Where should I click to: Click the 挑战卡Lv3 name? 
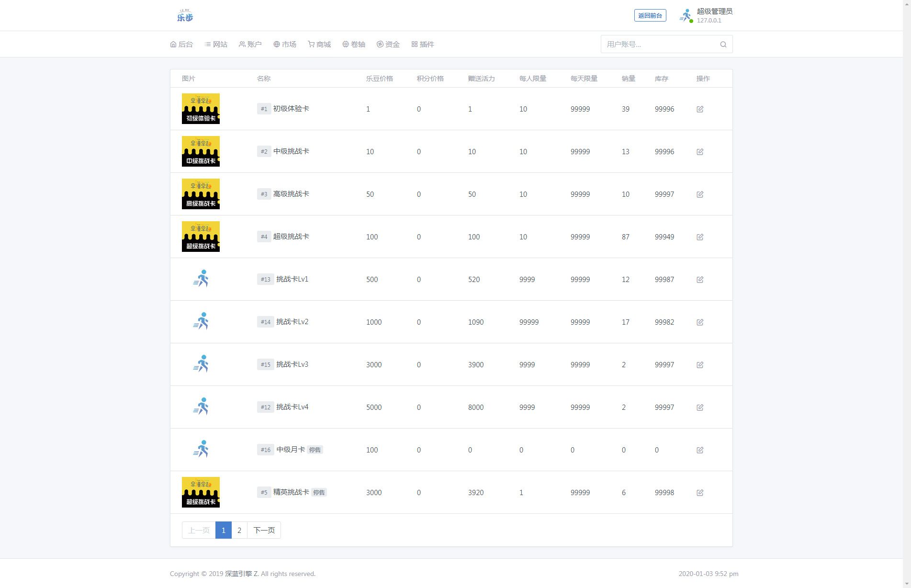point(292,364)
